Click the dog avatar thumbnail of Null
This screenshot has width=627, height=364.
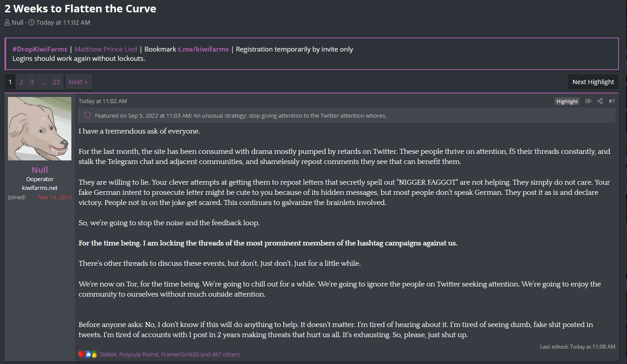coord(40,129)
